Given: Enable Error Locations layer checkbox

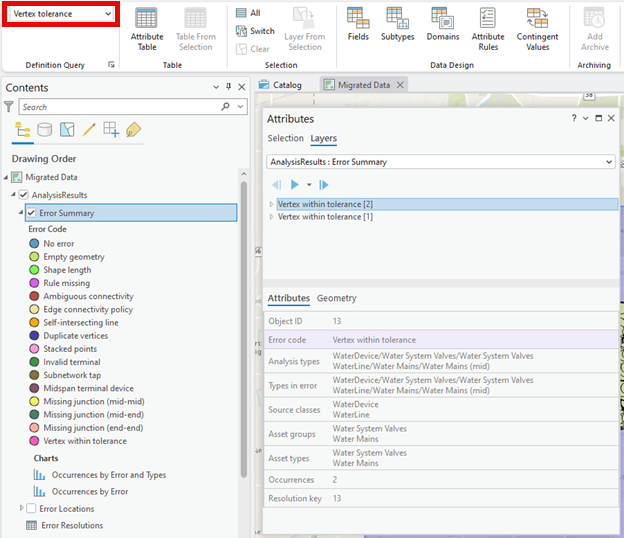Looking at the screenshot, I should point(31,508).
